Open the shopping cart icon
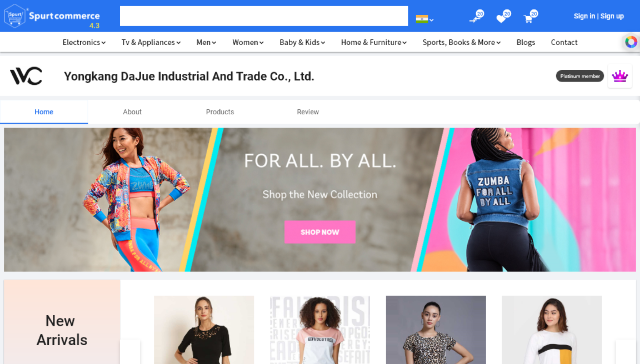The image size is (640, 364). (528, 19)
